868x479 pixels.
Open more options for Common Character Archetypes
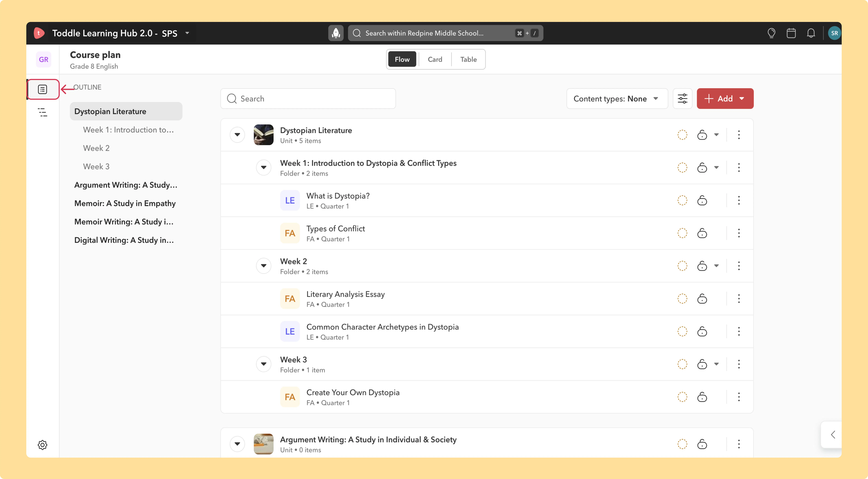739,331
